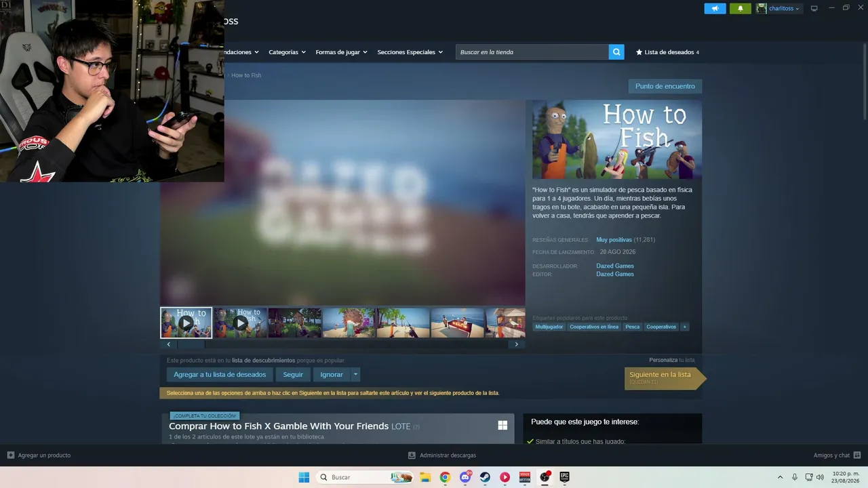Open Epic Games Launcher from the taskbar
Screen dimensions: 868x488
[x=564, y=477]
